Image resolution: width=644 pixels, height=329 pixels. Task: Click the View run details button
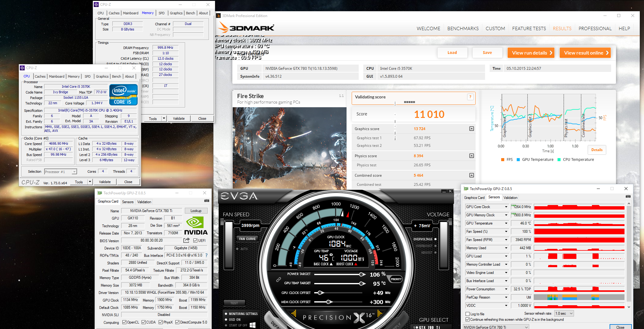click(x=531, y=53)
